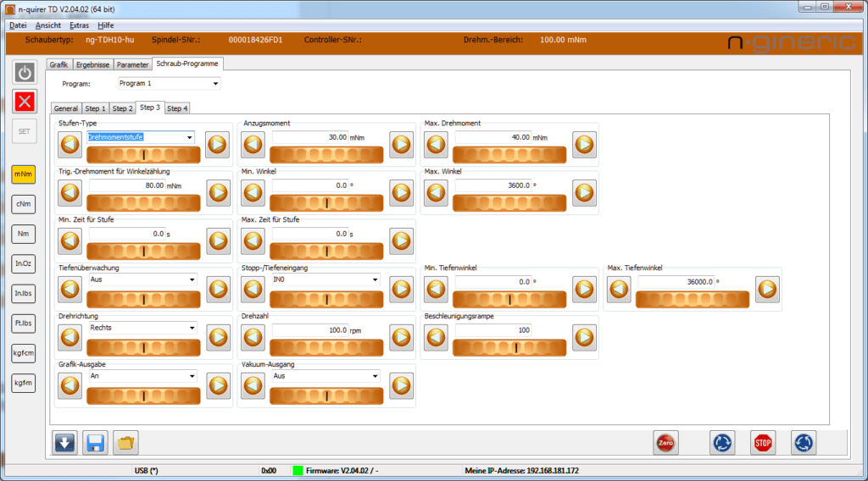Decrease Max. Drehmoment with the left arrow

[436, 144]
